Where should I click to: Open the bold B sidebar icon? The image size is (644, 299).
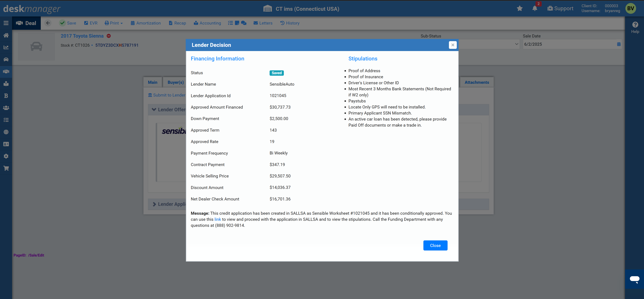6,96
